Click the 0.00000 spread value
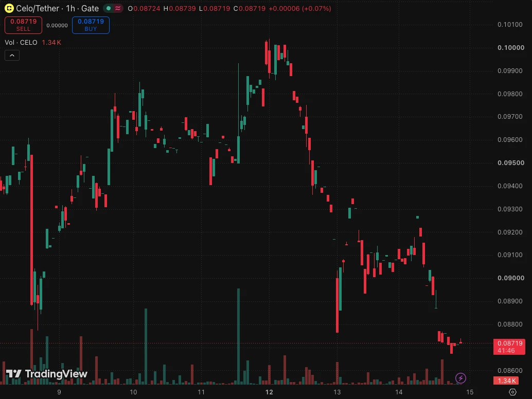Screen dimensions: 532x399 [57, 25]
